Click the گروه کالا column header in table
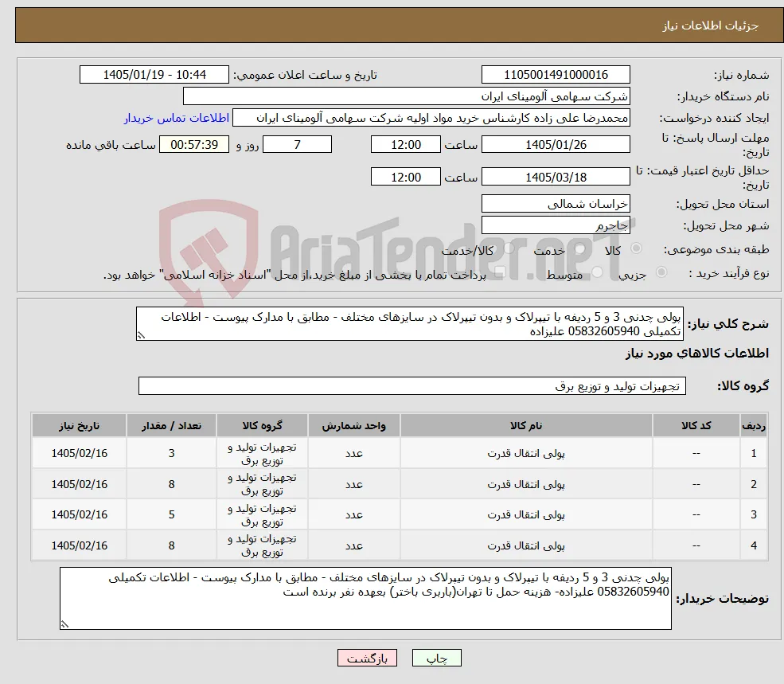The height and width of the screenshot is (684, 784). tap(262, 425)
